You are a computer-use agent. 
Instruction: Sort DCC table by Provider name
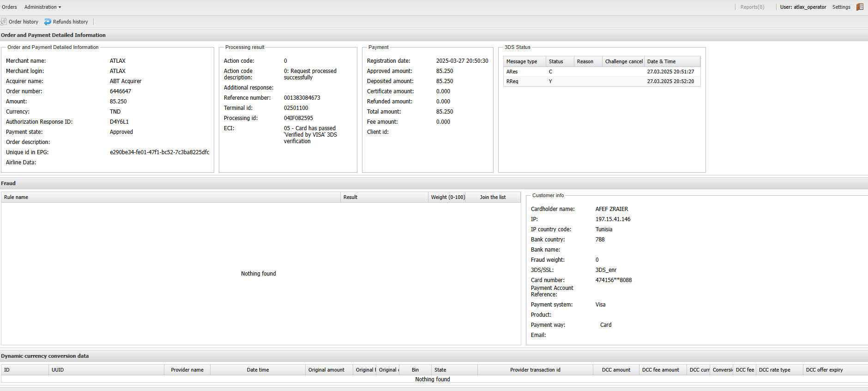click(x=187, y=370)
